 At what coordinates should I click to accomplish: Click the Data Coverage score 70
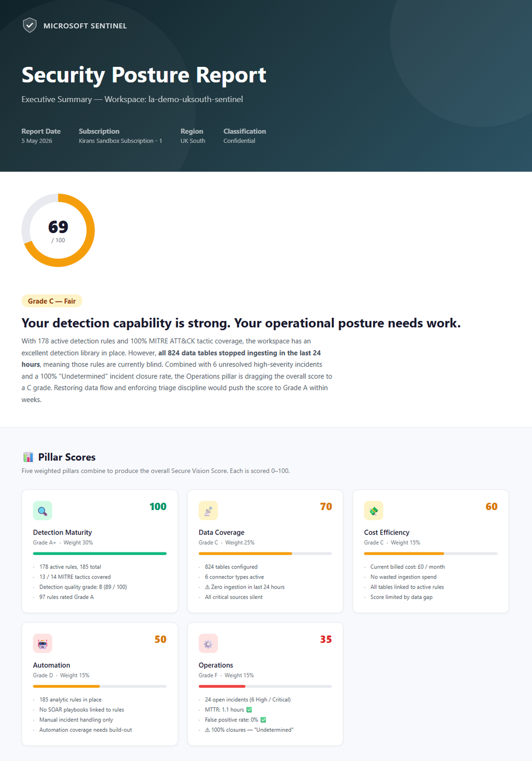326,506
